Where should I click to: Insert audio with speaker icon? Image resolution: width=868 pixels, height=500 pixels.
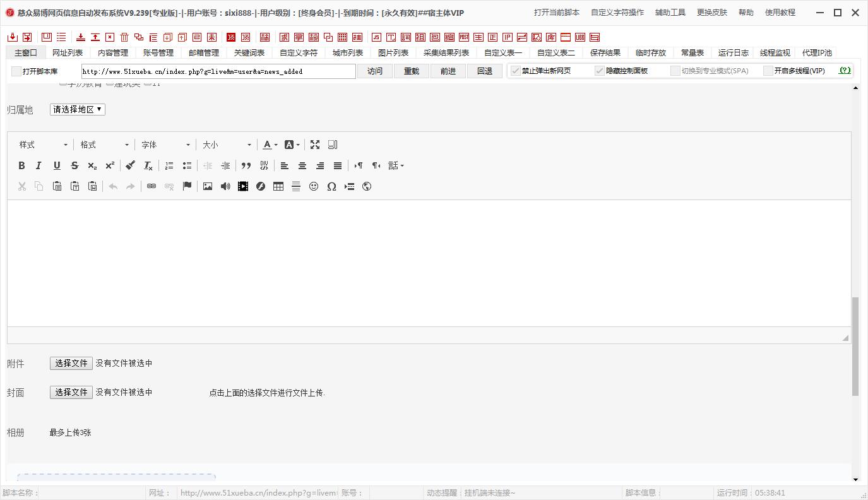(225, 186)
